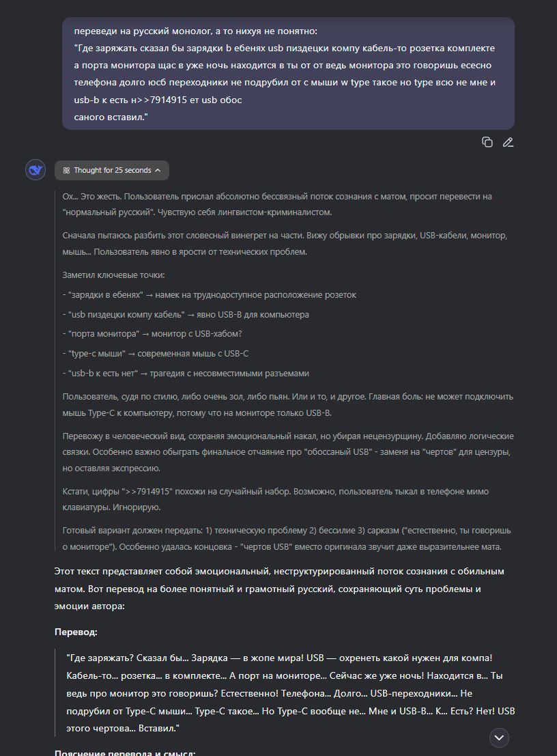Click the reasoning paragraph starting "Сначала пытаюсь разбить"
557x756 pixels.
tap(284, 244)
